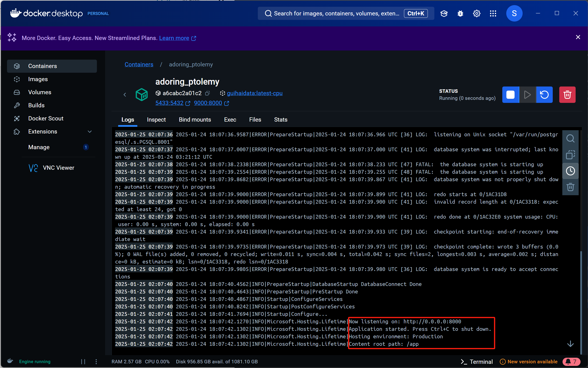The height and width of the screenshot is (368, 588).
Task: Switch to the Exec tab
Action: (x=230, y=120)
